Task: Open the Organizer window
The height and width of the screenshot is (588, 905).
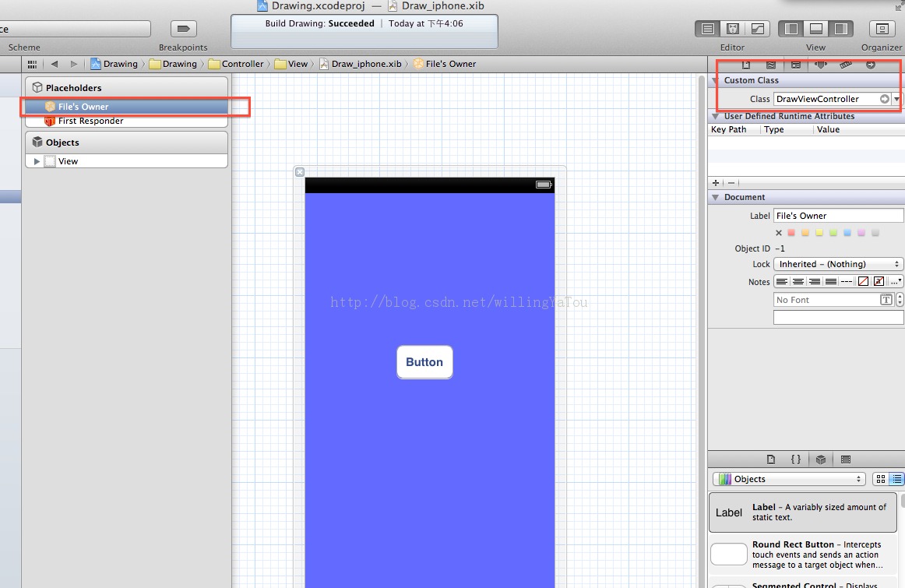Action: [882, 29]
